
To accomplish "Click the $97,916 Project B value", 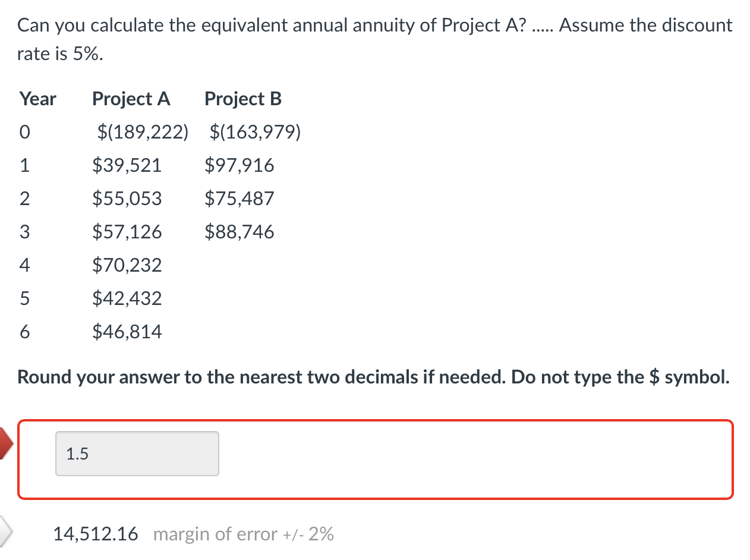I will tap(240, 165).
